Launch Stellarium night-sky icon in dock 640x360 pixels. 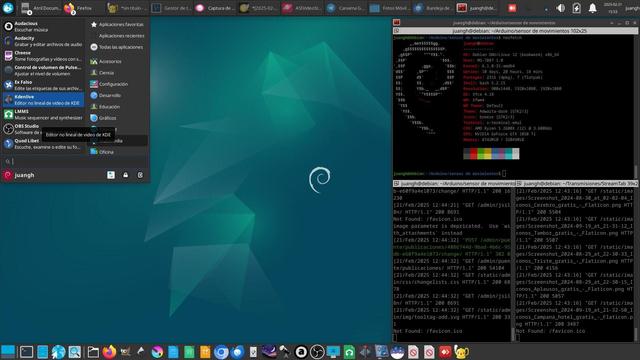(x=269, y=352)
